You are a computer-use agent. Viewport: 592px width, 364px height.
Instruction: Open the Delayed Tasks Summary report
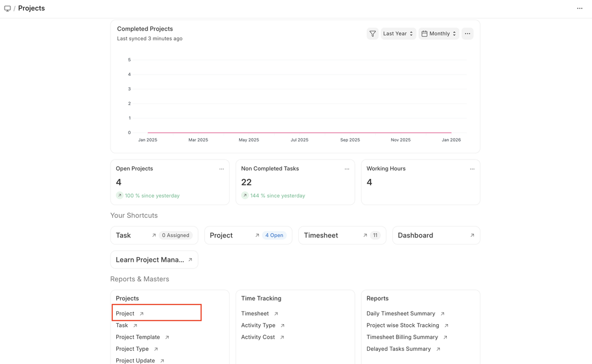coord(399,349)
